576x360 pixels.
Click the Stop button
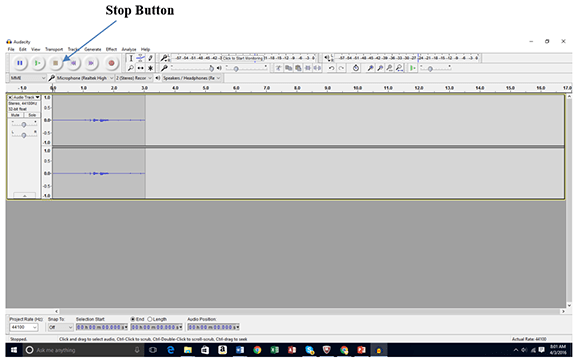coord(55,63)
